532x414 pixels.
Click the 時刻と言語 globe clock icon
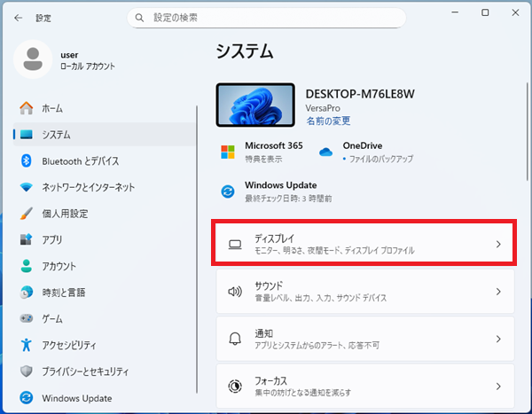click(27, 293)
